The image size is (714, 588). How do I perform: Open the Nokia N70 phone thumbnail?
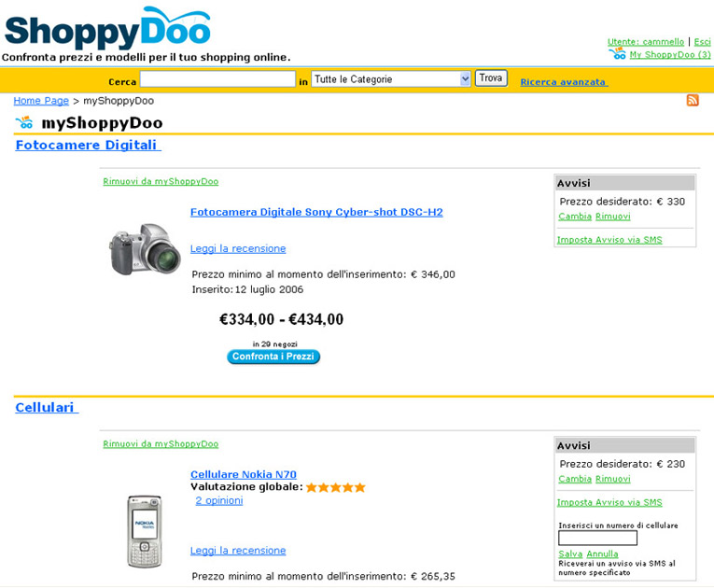pyautogui.click(x=145, y=531)
